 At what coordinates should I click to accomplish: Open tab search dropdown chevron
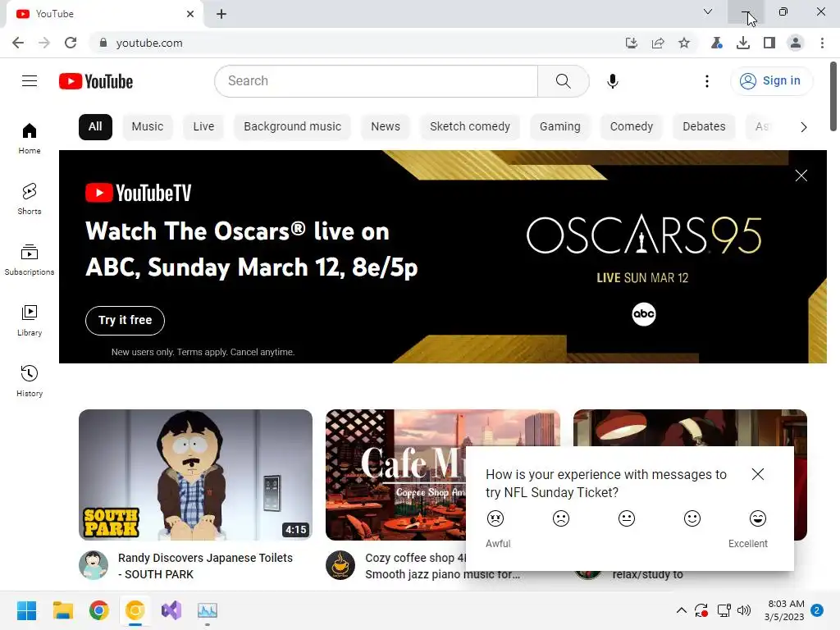point(708,11)
